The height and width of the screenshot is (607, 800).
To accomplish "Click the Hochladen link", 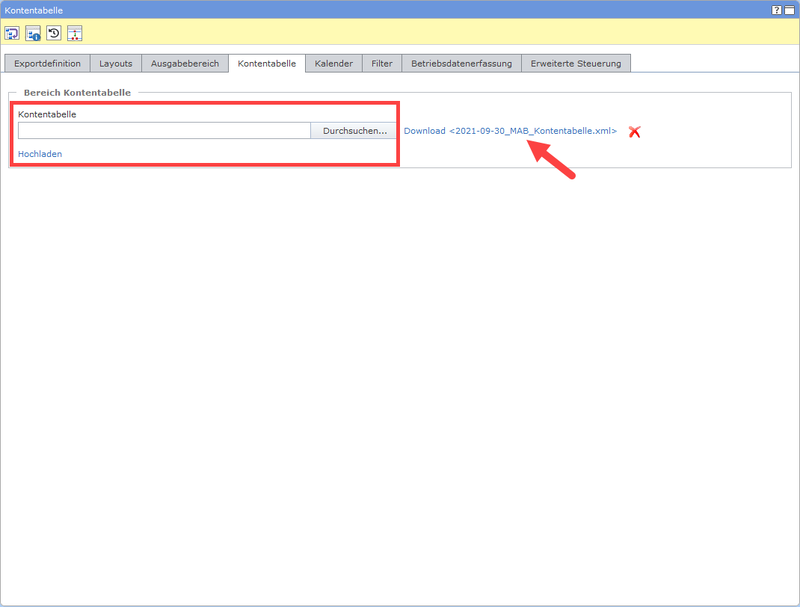I will tap(40, 154).
